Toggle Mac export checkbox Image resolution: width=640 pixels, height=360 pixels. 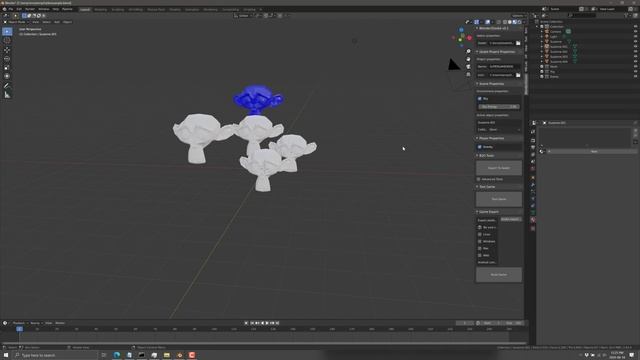(480, 248)
